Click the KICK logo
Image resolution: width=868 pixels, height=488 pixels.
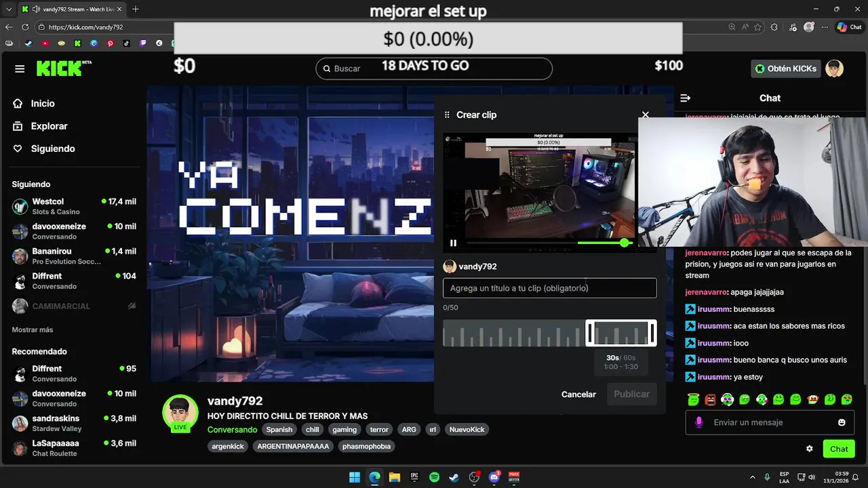63,68
